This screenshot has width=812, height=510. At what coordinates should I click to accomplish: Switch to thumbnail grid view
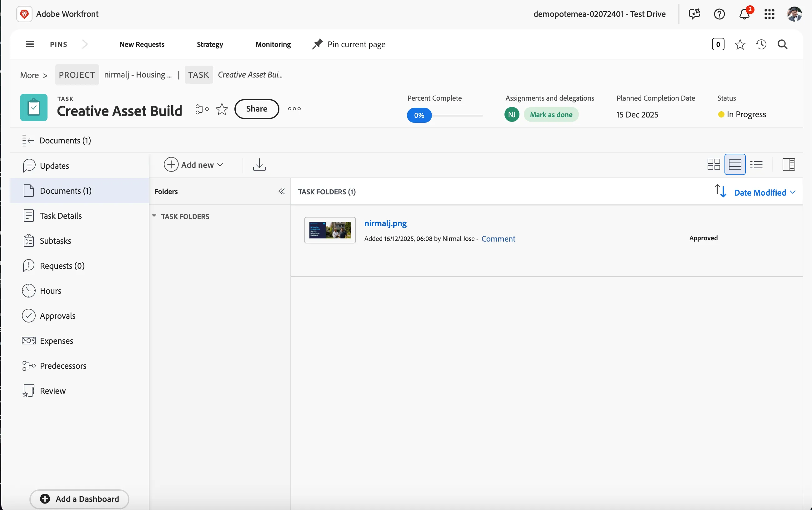[714, 165]
